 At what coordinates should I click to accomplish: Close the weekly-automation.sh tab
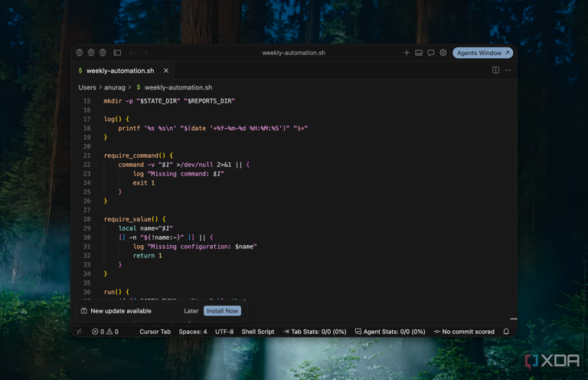[x=165, y=70]
